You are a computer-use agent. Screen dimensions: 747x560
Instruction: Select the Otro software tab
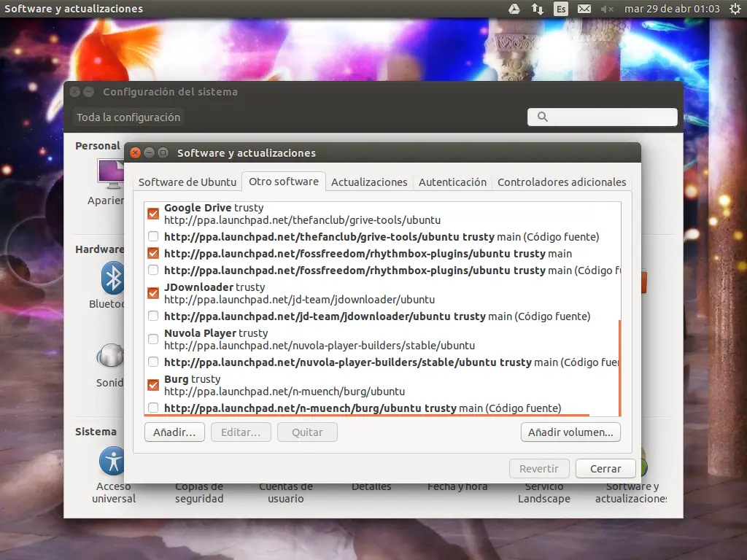pos(284,182)
